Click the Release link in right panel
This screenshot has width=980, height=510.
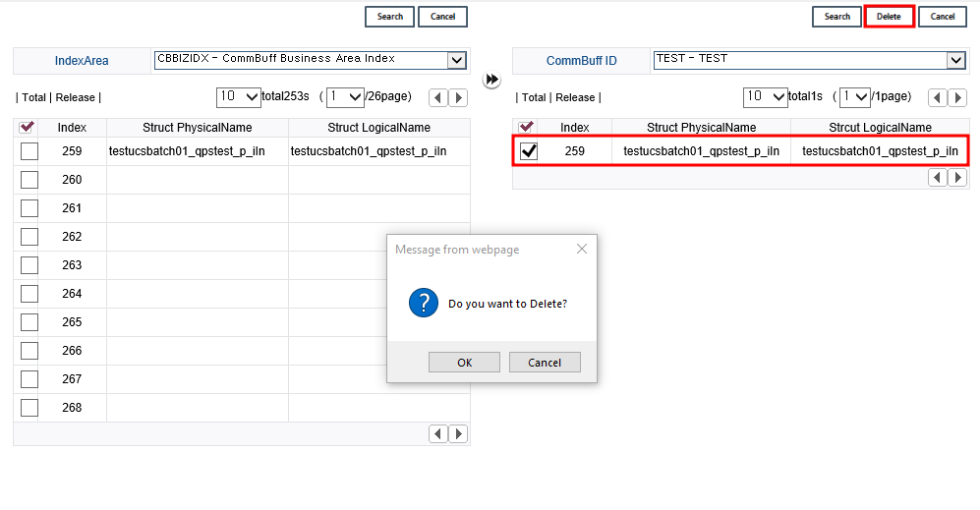[575, 97]
